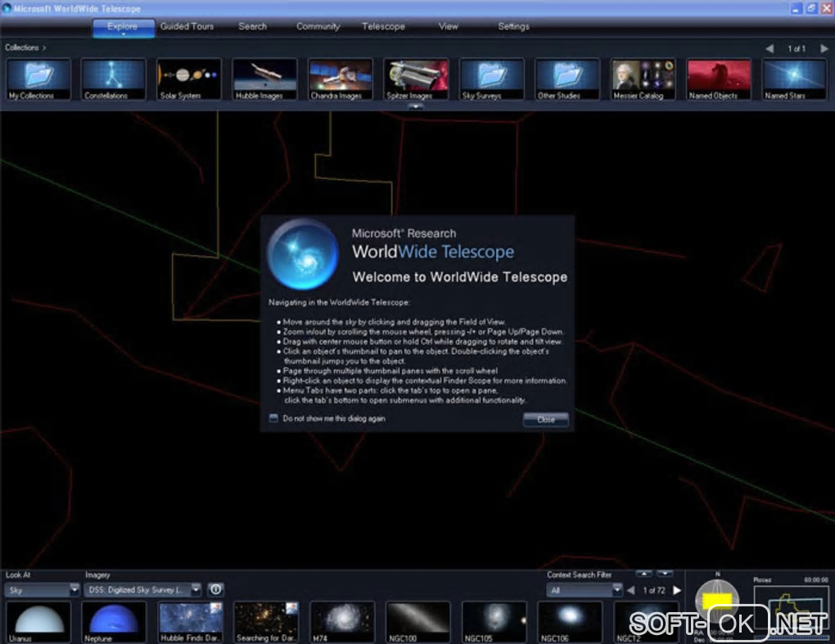Expand the context pane up arrow
835x644 pixels.
click(644, 574)
